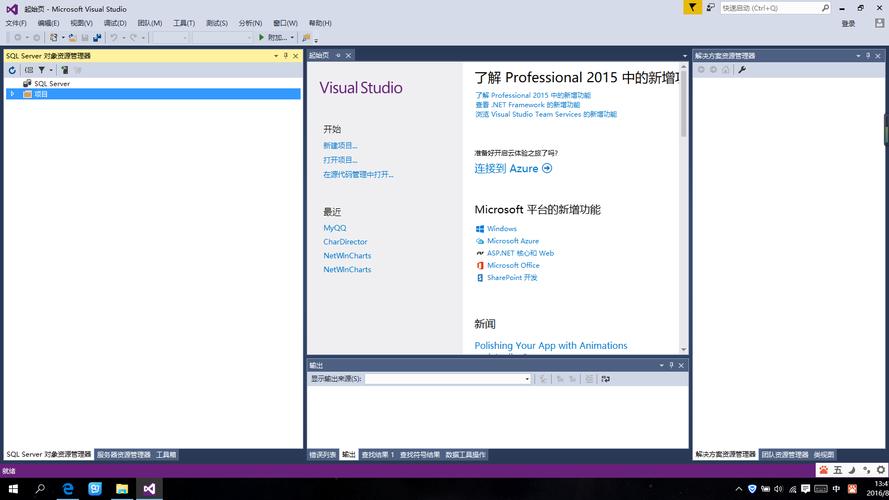This screenshot has height=500, width=889.
Task: Click the green start debugging arrow
Action: (261, 37)
